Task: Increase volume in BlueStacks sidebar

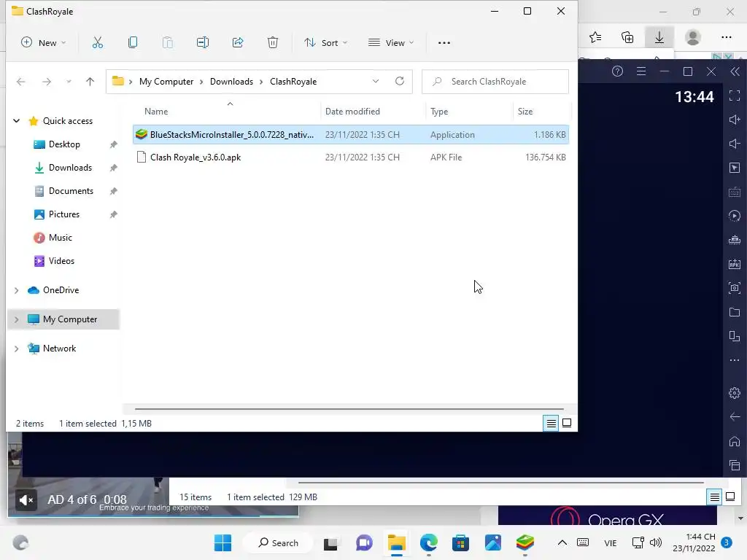Action: [735, 120]
